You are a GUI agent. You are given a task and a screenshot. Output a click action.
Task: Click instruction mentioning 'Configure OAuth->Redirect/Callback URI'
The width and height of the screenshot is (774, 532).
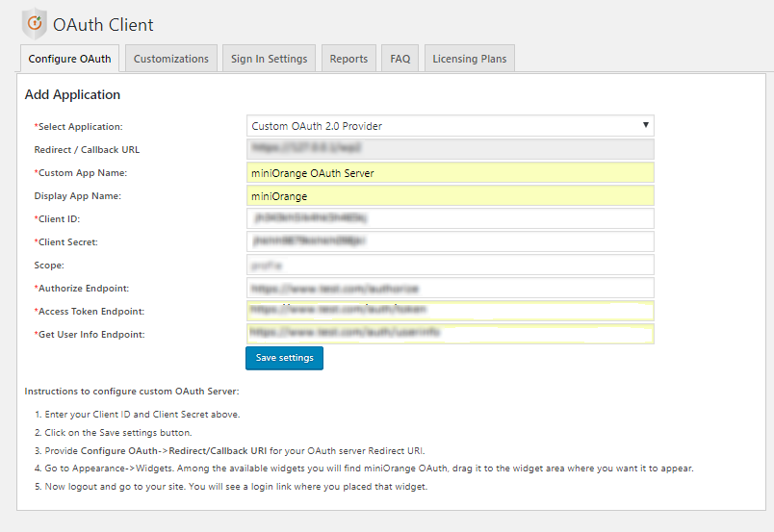[x=235, y=451]
